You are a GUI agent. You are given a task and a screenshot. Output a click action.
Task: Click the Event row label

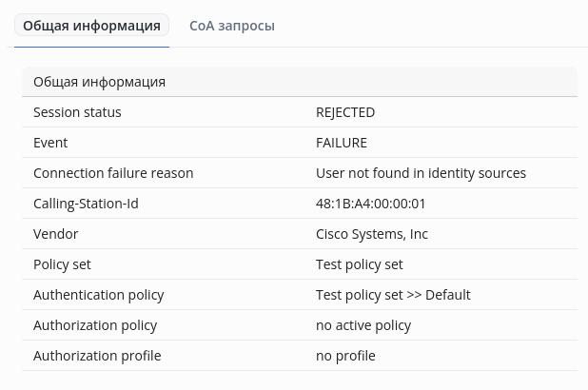point(50,143)
